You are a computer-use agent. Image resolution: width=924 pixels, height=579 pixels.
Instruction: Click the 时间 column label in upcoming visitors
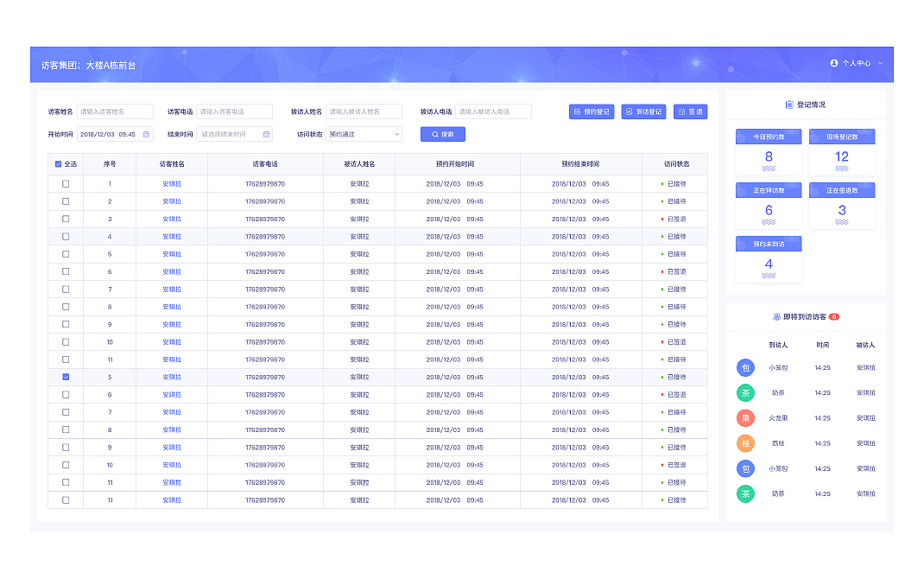coord(823,345)
